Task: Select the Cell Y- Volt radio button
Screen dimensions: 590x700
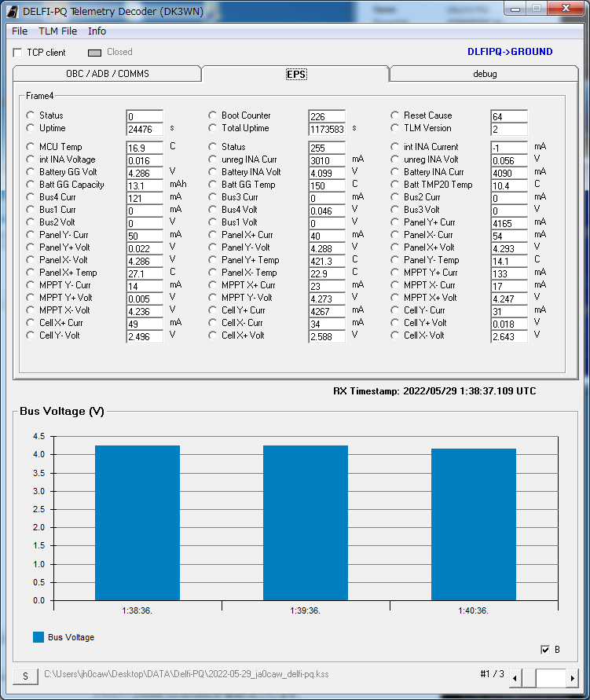Action: [x=30, y=335]
